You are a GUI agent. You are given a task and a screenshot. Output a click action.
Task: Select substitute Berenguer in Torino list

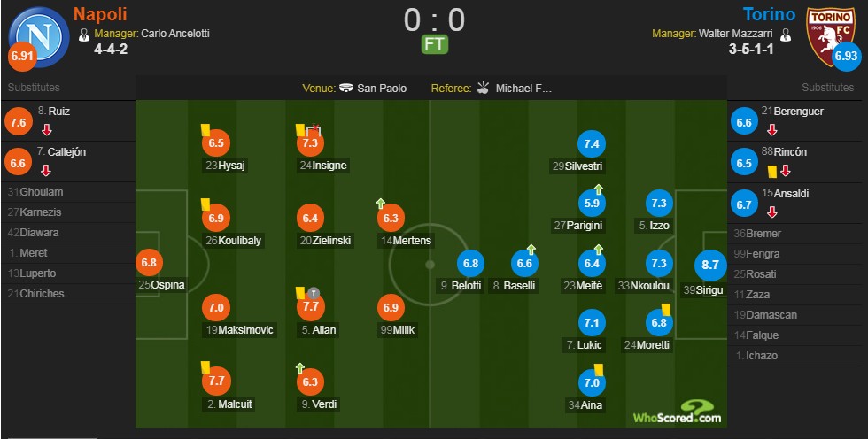tap(797, 121)
